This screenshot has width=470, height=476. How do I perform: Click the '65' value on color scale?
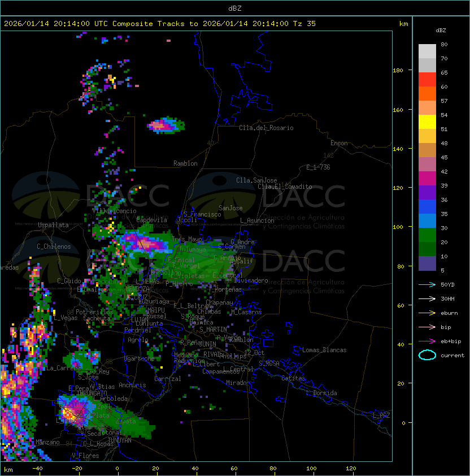pos(444,72)
